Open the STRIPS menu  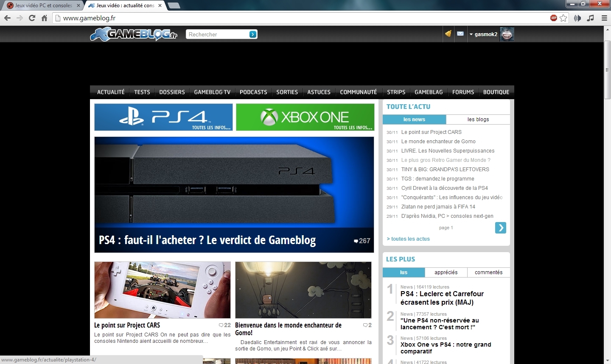click(x=396, y=92)
